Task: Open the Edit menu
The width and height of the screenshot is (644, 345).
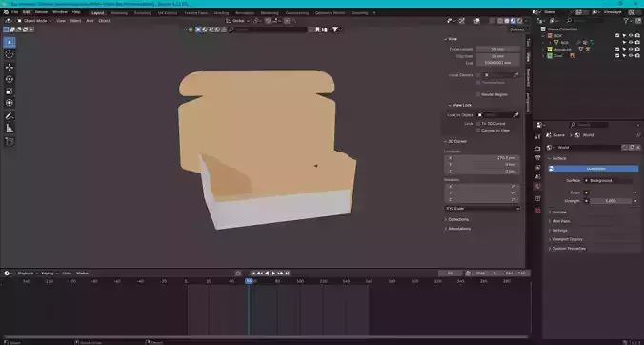Action: tap(27, 12)
